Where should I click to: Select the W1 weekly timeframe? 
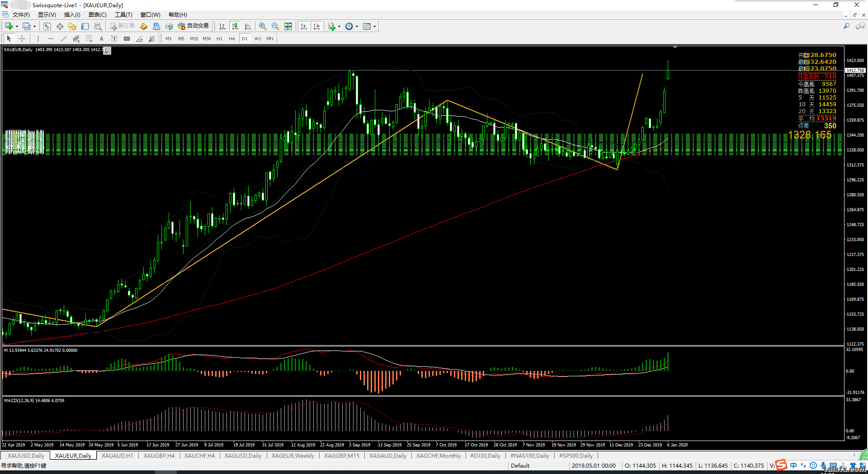[x=258, y=38]
